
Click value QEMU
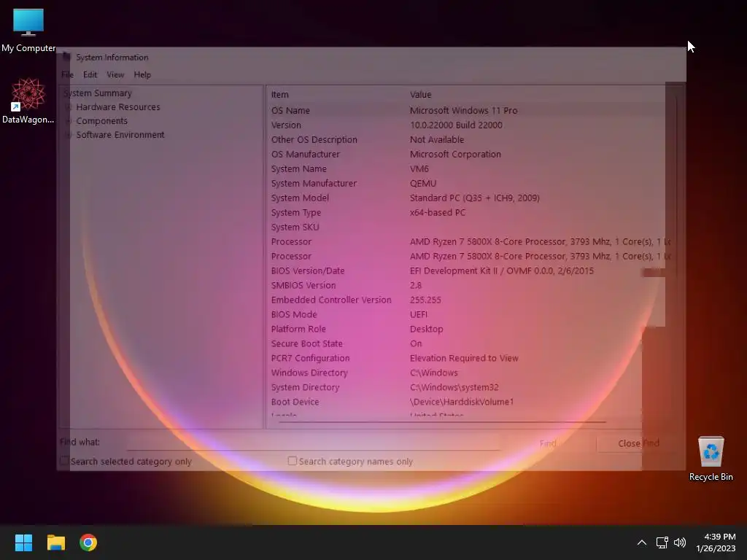(x=423, y=183)
